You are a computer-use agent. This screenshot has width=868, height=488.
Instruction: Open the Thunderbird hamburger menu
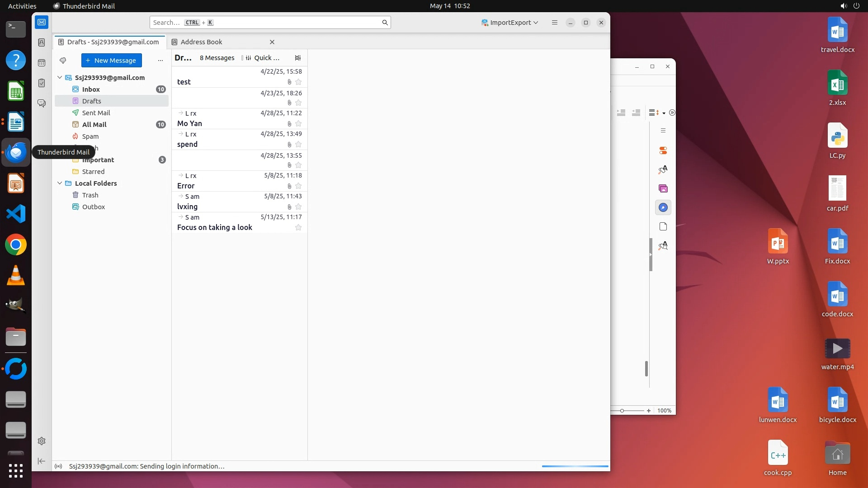555,23
